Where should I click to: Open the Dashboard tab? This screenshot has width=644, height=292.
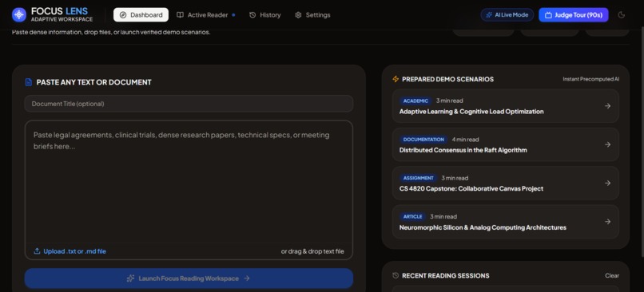(x=141, y=15)
